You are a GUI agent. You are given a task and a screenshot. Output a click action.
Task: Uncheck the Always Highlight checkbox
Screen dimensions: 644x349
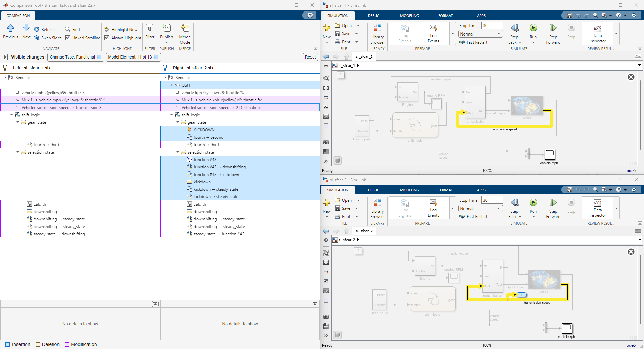(x=107, y=38)
